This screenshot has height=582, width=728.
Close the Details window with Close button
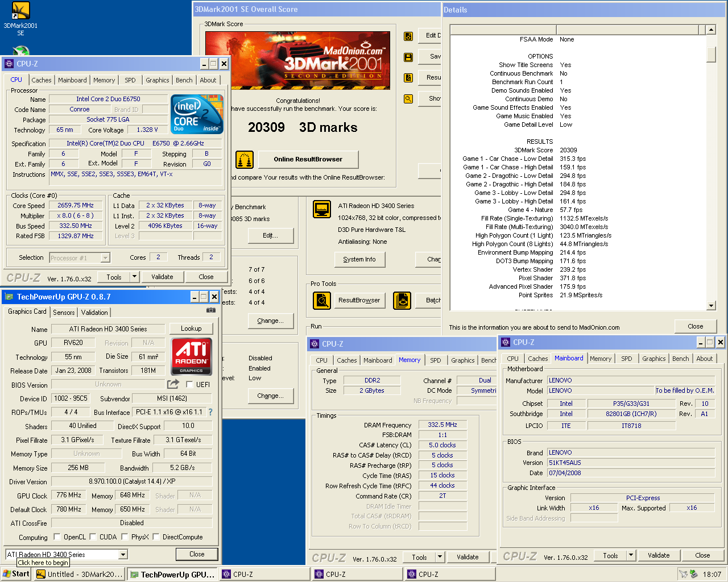click(696, 326)
